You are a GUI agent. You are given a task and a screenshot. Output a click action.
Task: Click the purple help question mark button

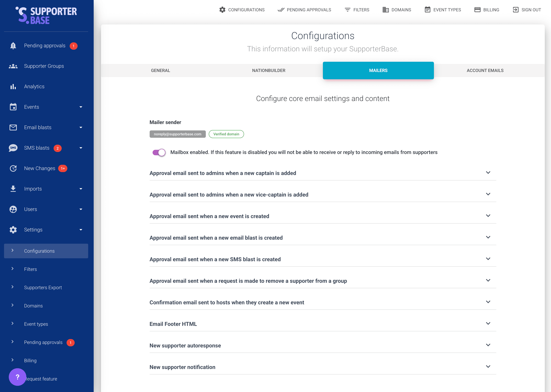coord(17,377)
